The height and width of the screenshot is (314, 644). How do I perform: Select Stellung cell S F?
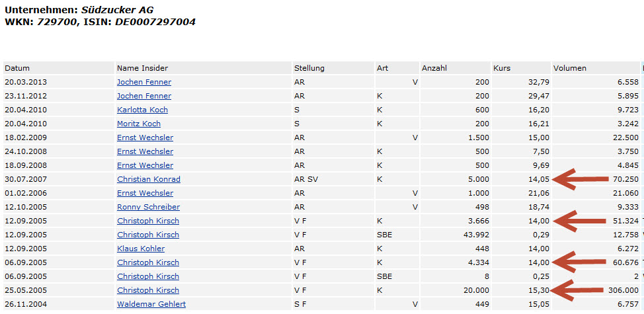(x=300, y=304)
